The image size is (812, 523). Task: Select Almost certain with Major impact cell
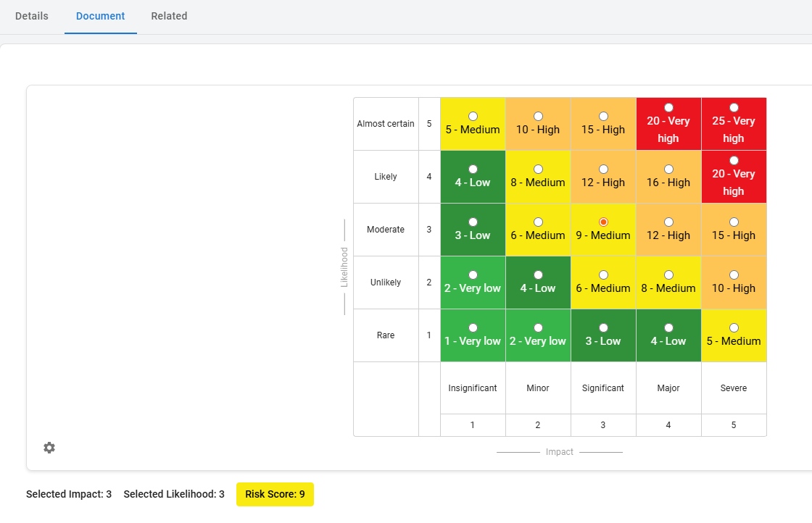pyautogui.click(x=668, y=108)
